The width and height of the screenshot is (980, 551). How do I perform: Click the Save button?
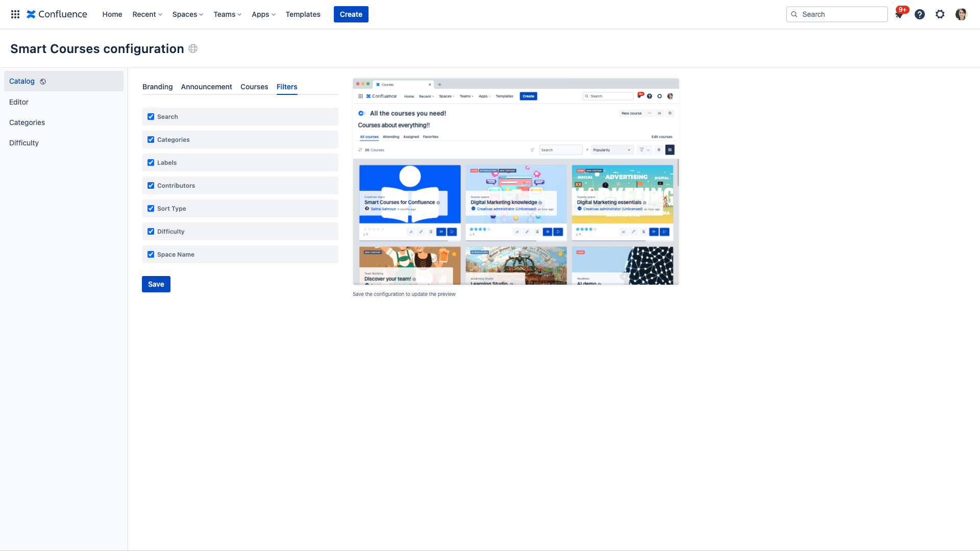click(x=156, y=284)
